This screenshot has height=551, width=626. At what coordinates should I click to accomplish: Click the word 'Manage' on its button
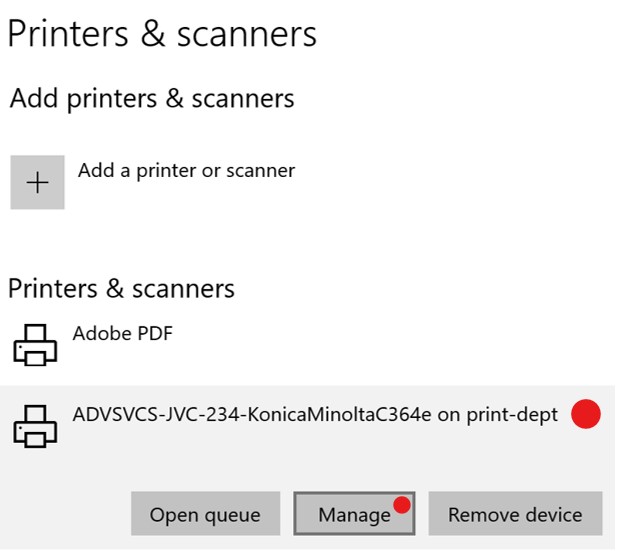click(x=353, y=515)
